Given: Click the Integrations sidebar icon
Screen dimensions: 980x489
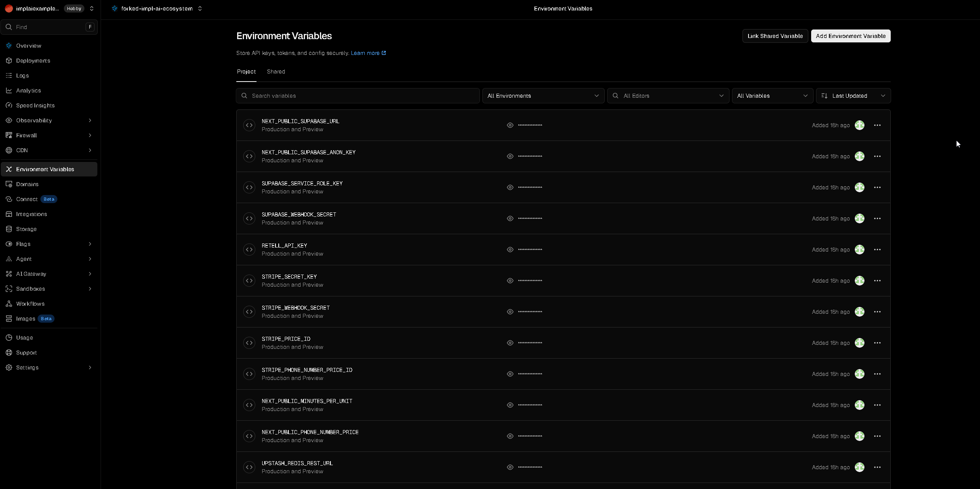Looking at the screenshot, I should (x=9, y=214).
